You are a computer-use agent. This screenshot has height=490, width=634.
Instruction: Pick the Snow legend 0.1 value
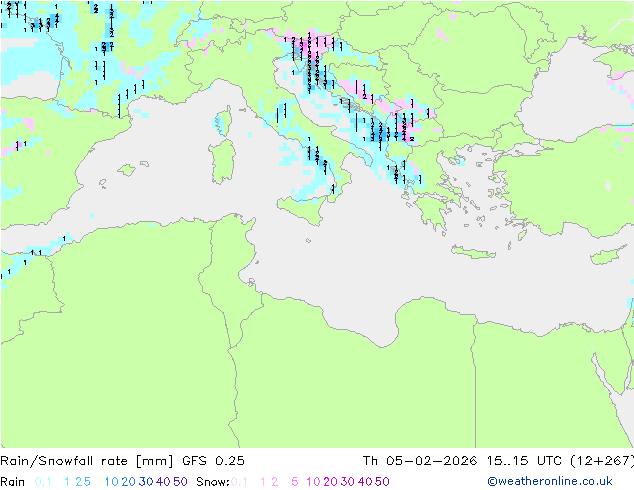click(x=239, y=482)
